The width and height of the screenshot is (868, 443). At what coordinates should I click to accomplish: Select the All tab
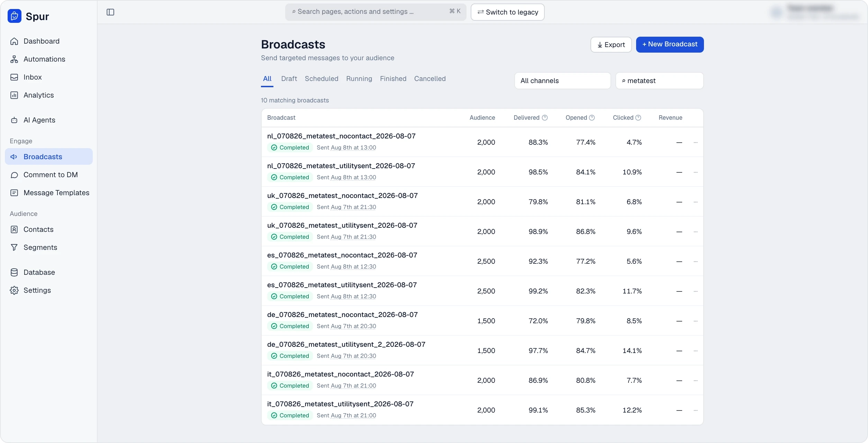coord(267,79)
